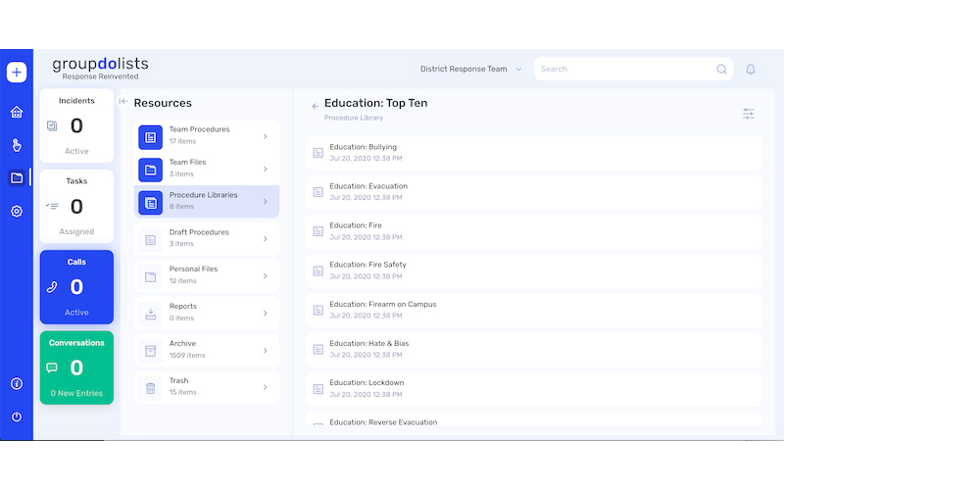The height and width of the screenshot is (490, 980).
Task: Click the power logout icon
Action: click(17, 416)
